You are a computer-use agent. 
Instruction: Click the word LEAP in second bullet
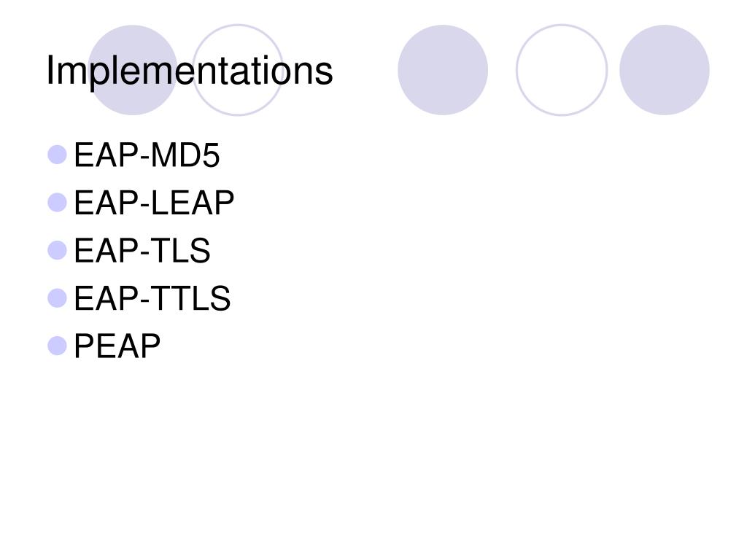[x=193, y=203]
